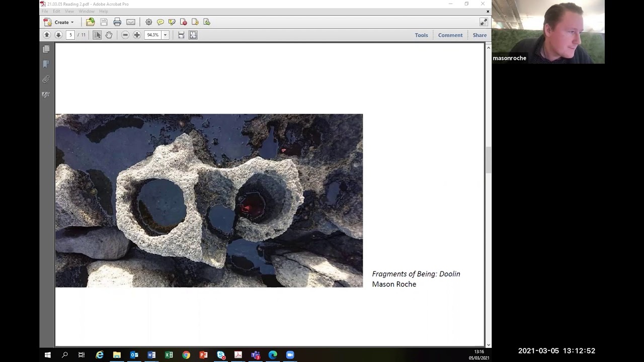Add a sticky note comment

click(x=160, y=22)
